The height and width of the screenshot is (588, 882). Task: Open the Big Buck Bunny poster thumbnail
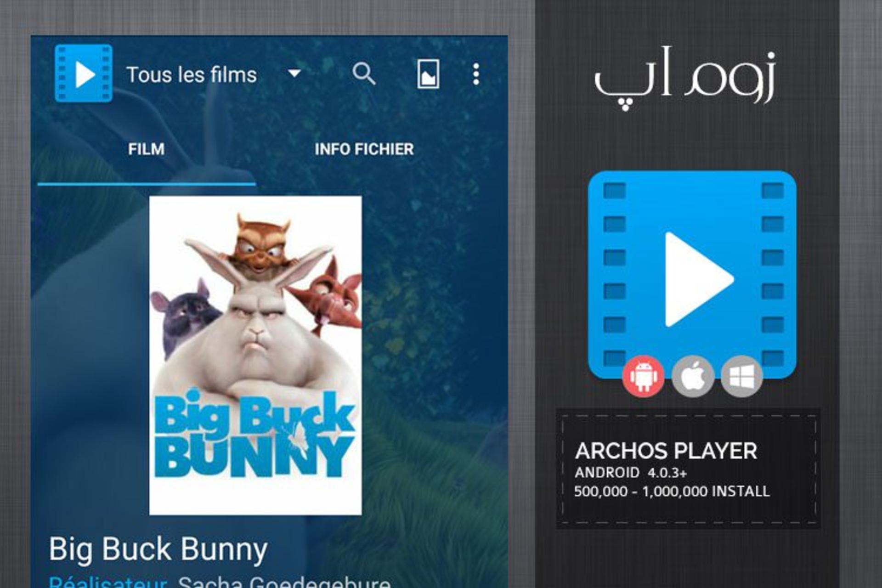tap(255, 356)
